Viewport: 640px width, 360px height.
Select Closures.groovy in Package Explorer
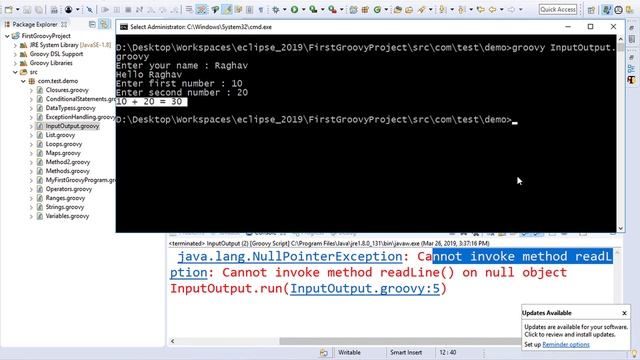tap(67, 90)
